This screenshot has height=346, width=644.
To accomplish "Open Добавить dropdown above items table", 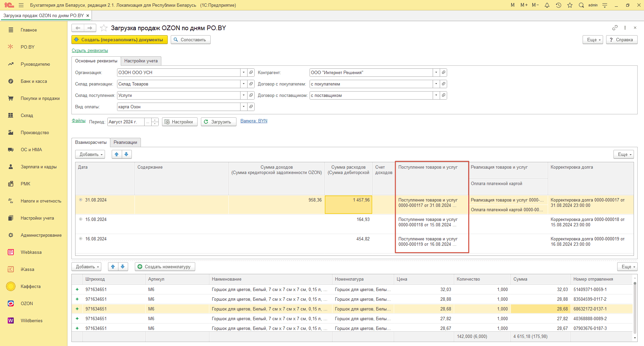I will tap(87, 267).
